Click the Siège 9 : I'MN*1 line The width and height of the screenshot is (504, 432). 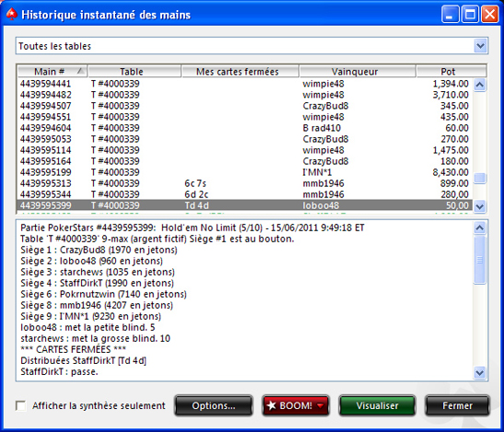click(90, 316)
